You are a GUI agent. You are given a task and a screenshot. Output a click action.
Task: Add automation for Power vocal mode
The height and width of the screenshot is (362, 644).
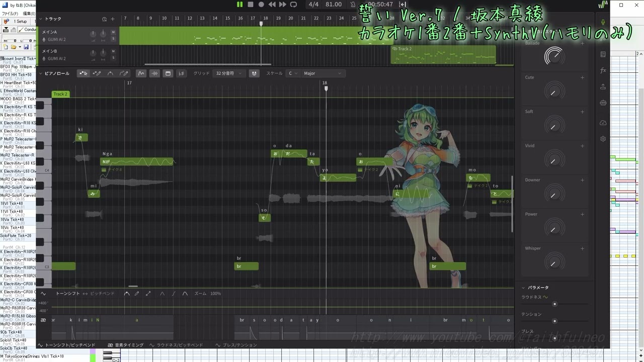(582, 214)
